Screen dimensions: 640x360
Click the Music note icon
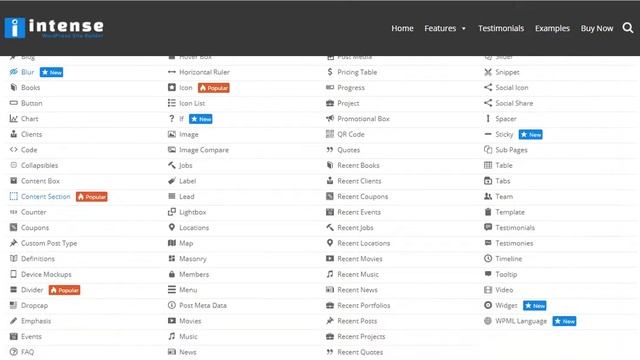[172, 336]
